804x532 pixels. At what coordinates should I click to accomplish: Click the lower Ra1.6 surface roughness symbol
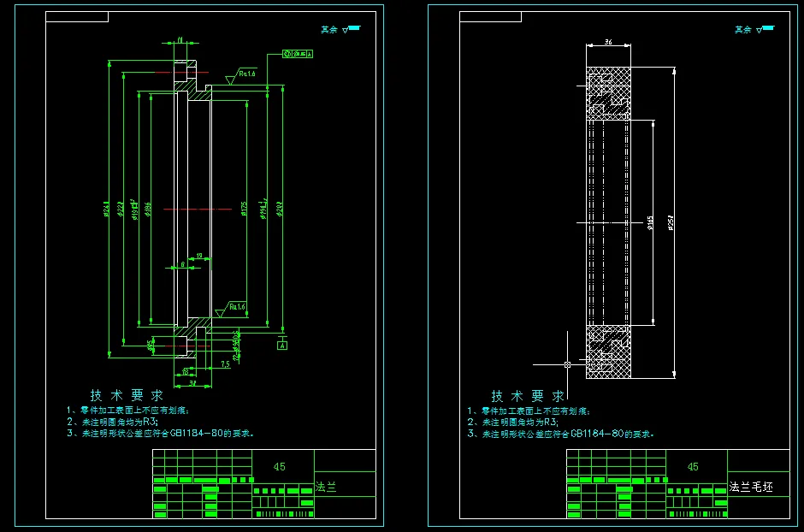click(x=231, y=309)
